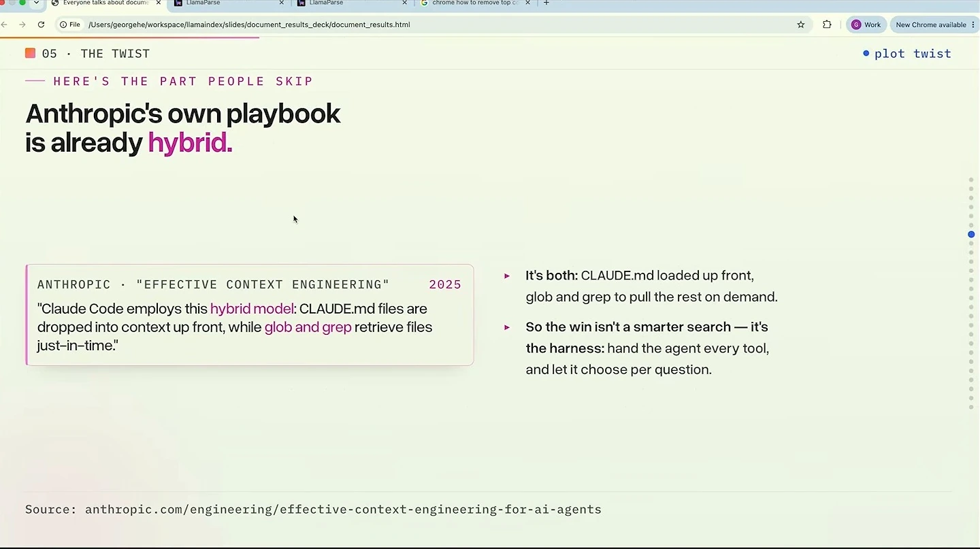Screen dimensions: 980x549
Task: Open the Extensions puzzle-piece menu
Action: point(827,24)
